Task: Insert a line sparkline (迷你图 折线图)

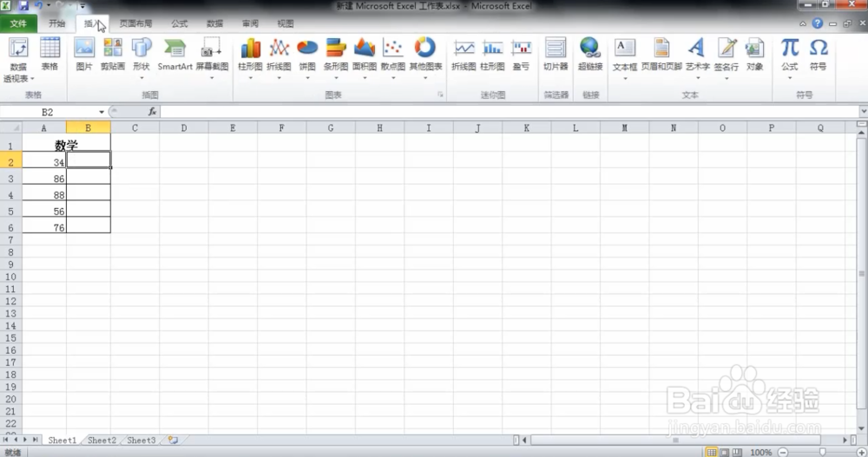Action: click(x=464, y=55)
